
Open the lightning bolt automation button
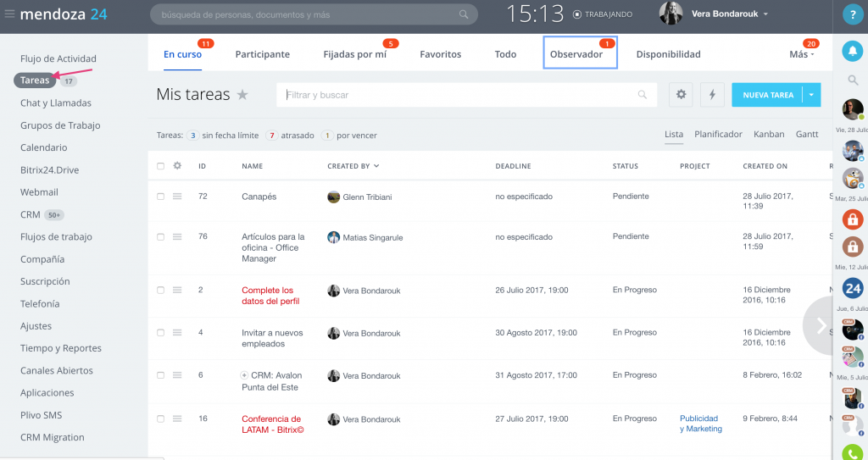pyautogui.click(x=712, y=95)
